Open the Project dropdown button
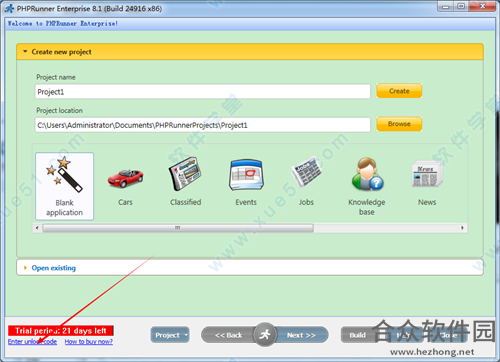The height and width of the screenshot is (362, 500). click(x=170, y=335)
